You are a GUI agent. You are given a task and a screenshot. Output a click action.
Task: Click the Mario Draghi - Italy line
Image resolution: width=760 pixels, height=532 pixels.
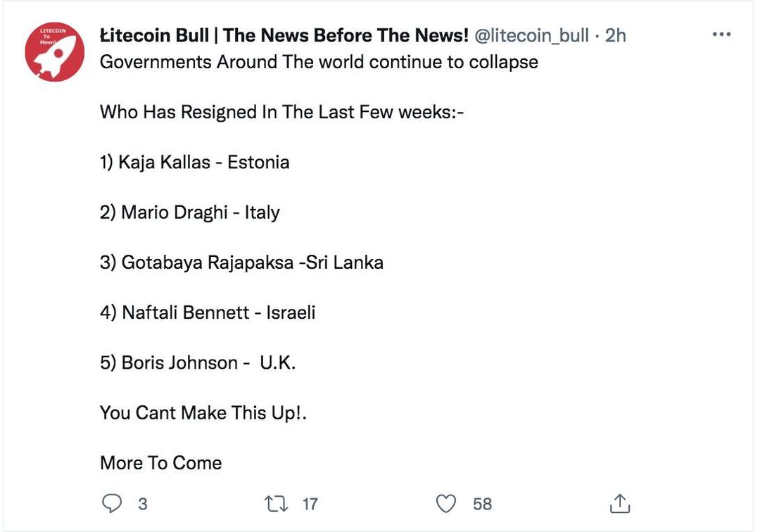(190, 213)
